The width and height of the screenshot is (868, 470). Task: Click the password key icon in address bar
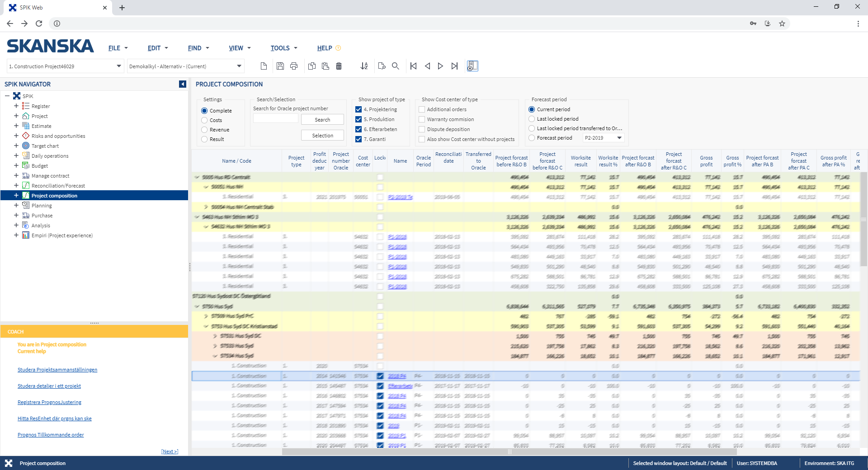[x=753, y=23]
